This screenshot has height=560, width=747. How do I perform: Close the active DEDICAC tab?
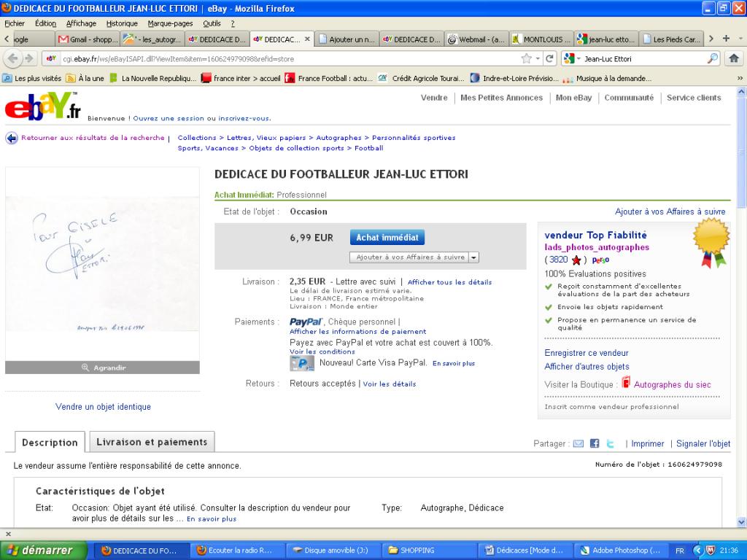[307, 39]
